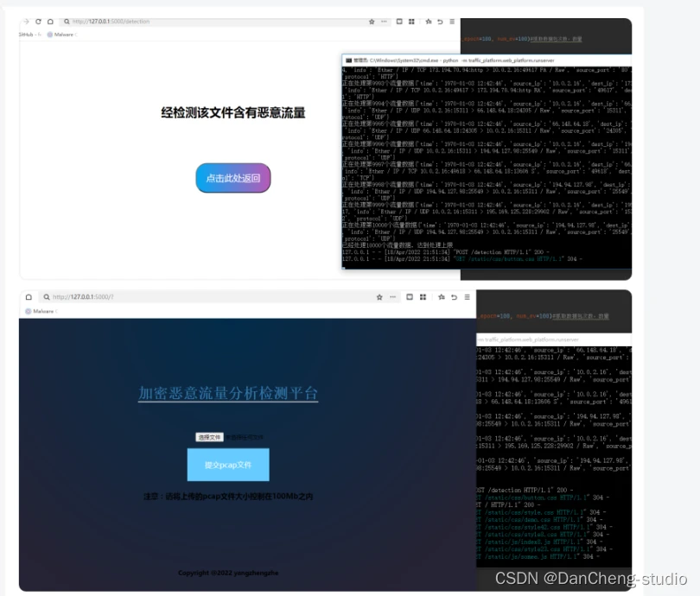This screenshot has width=700, height=596.
Task: Open the browser hamburger menu
Action: pyautogui.click(x=453, y=22)
